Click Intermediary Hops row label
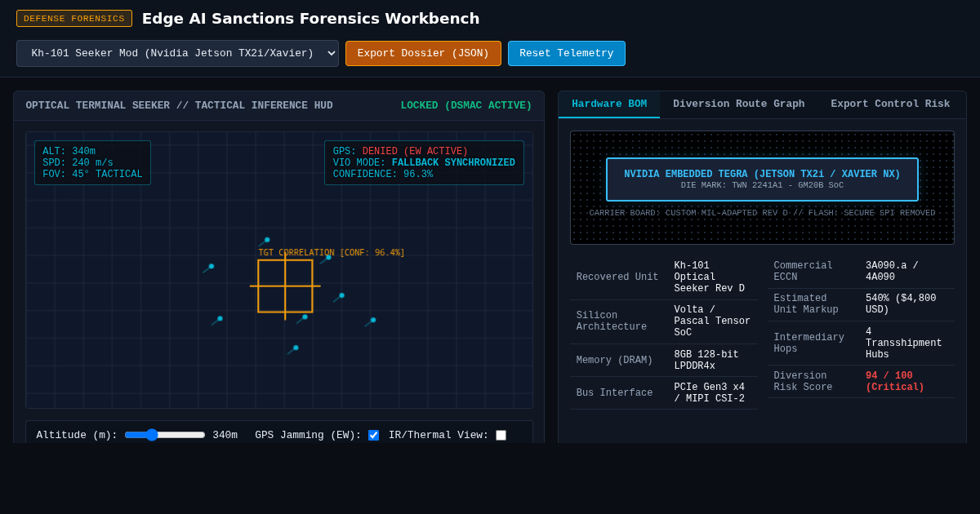The width and height of the screenshot is (980, 514). coord(809,343)
